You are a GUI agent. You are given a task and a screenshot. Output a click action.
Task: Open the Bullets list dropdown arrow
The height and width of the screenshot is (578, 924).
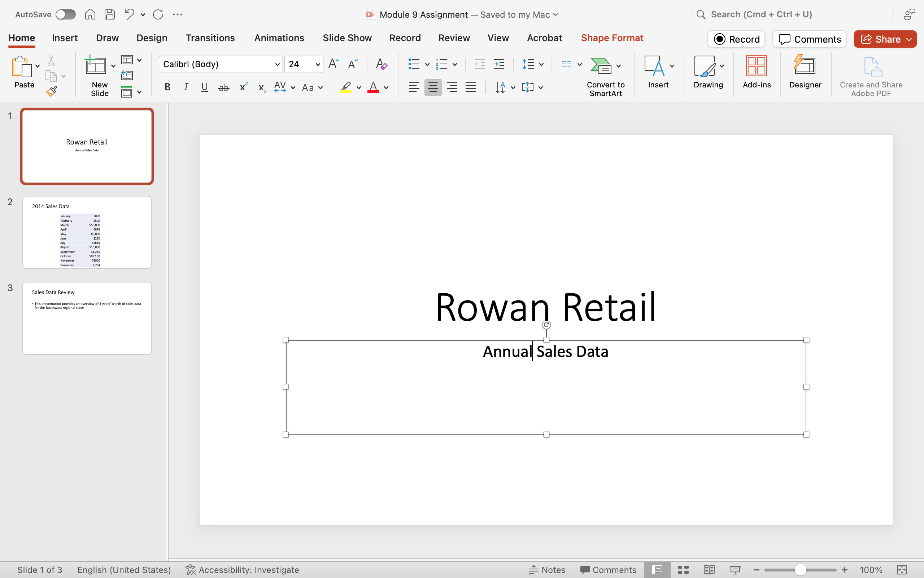click(427, 64)
